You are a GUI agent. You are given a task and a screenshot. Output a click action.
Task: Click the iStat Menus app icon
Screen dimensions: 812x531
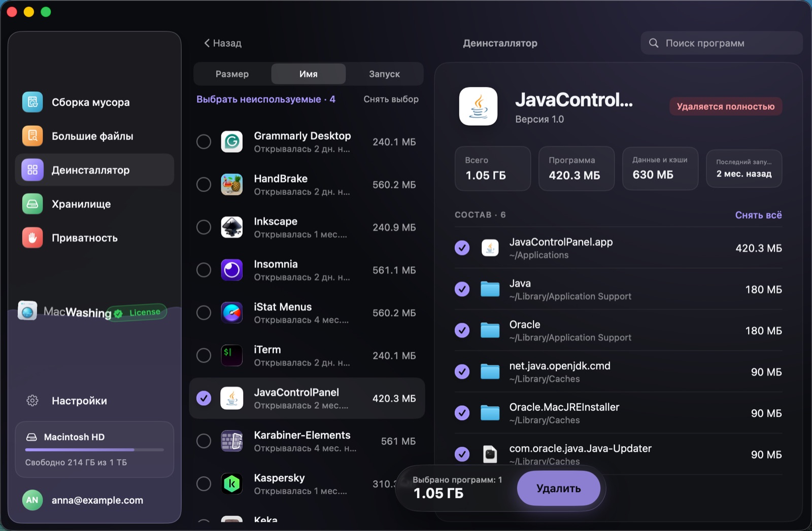point(232,313)
